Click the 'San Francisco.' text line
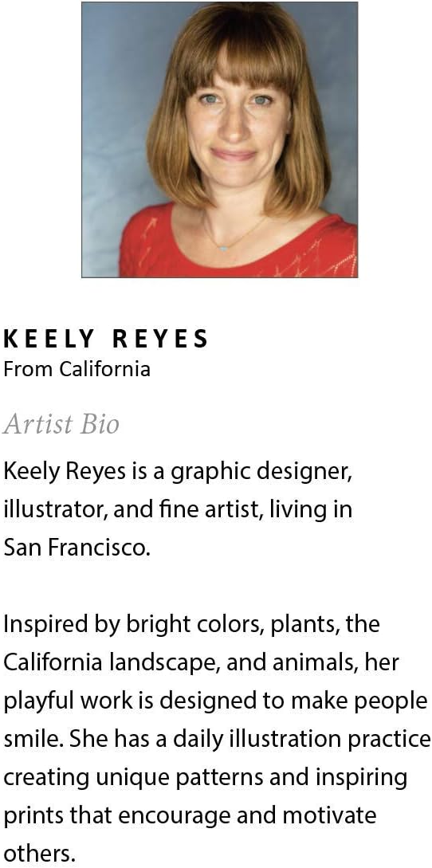 point(77,548)
